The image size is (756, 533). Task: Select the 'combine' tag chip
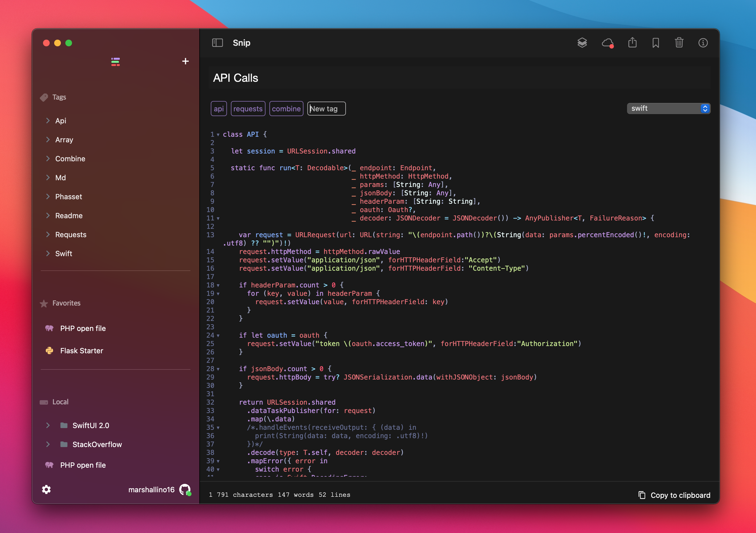(286, 109)
